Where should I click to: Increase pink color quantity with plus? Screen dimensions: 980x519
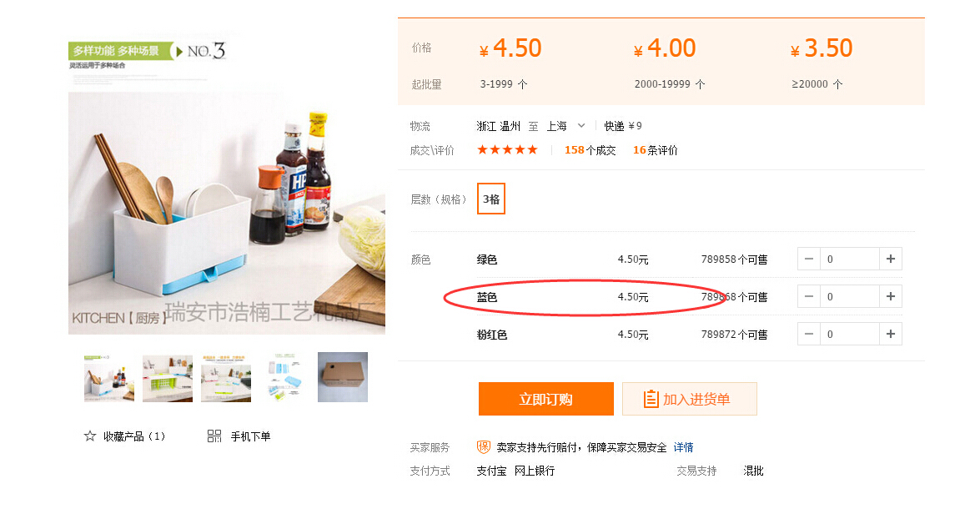891,334
